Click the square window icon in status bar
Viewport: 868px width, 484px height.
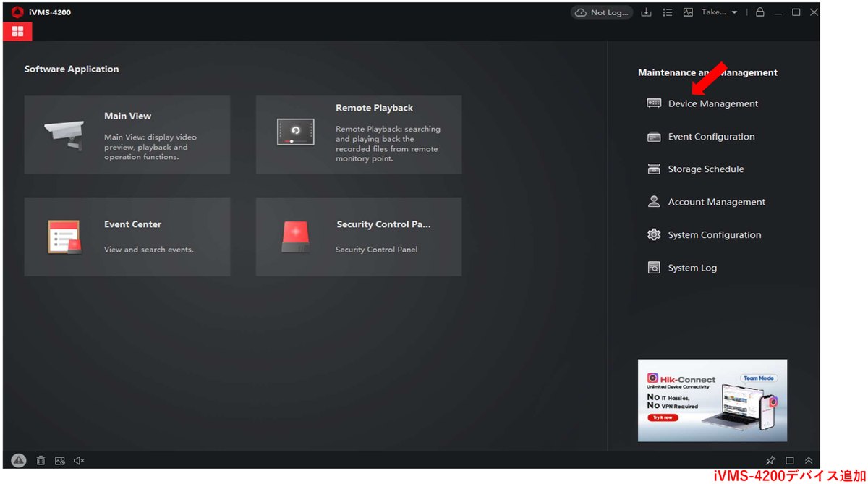pos(790,460)
